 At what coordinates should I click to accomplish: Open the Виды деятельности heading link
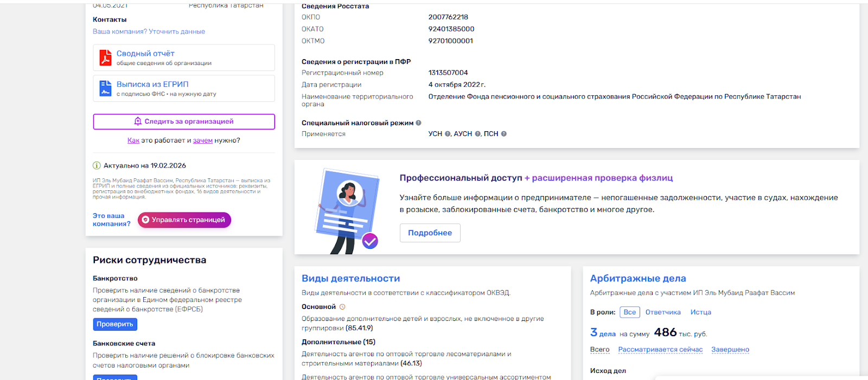pyautogui.click(x=351, y=279)
